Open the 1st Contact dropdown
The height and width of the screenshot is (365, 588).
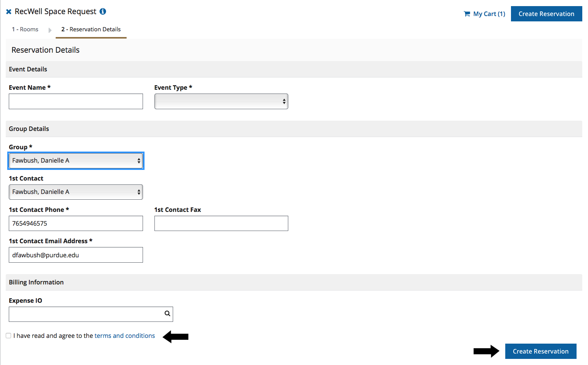[x=76, y=192]
